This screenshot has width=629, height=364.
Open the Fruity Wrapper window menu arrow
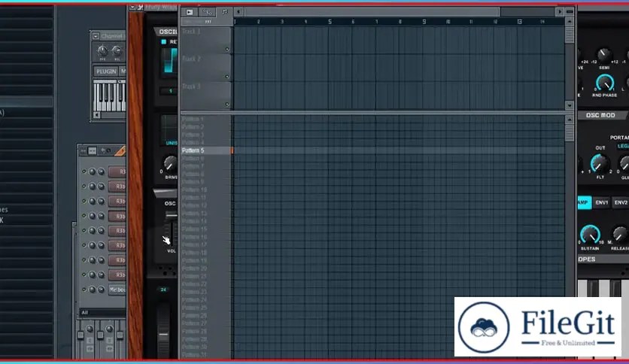(x=132, y=7)
